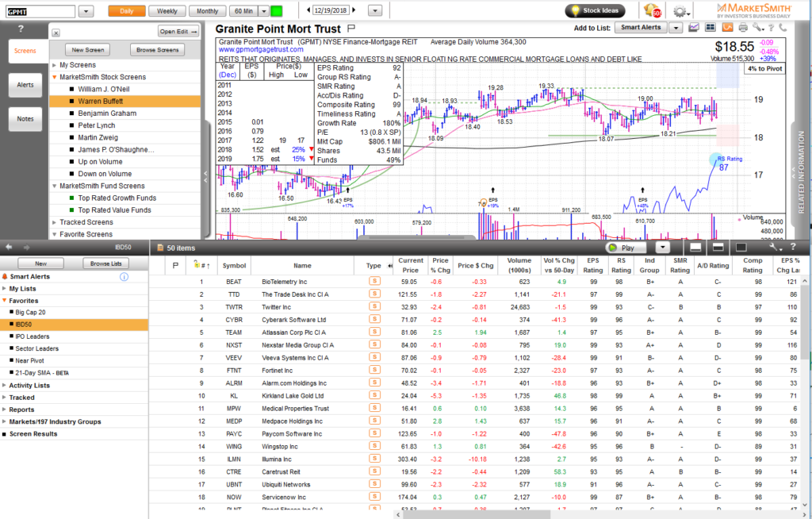Click the MarketSmith logo
Screen dimensions: 812x519
[x=753, y=10]
